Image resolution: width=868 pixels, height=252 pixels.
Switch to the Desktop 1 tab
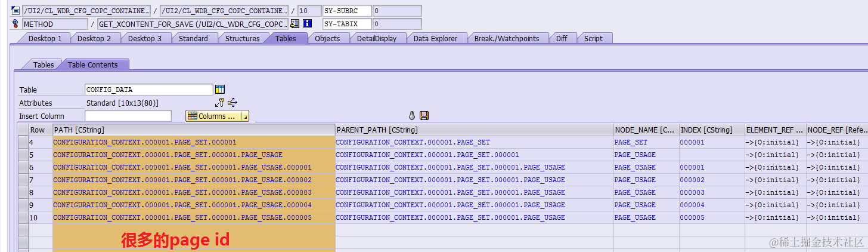click(x=45, y=38)
